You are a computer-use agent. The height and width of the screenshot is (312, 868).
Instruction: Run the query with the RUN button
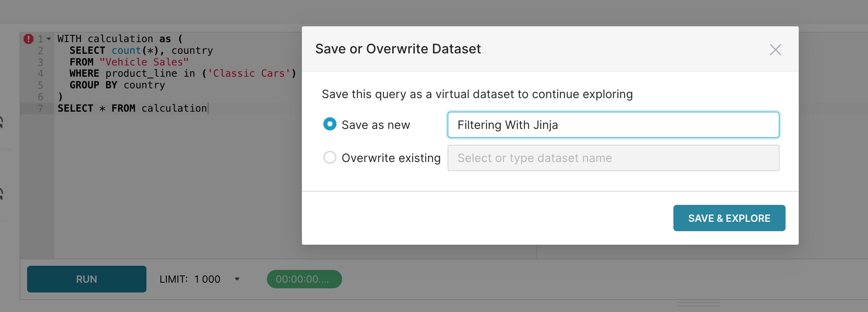[x=87, y=279]
